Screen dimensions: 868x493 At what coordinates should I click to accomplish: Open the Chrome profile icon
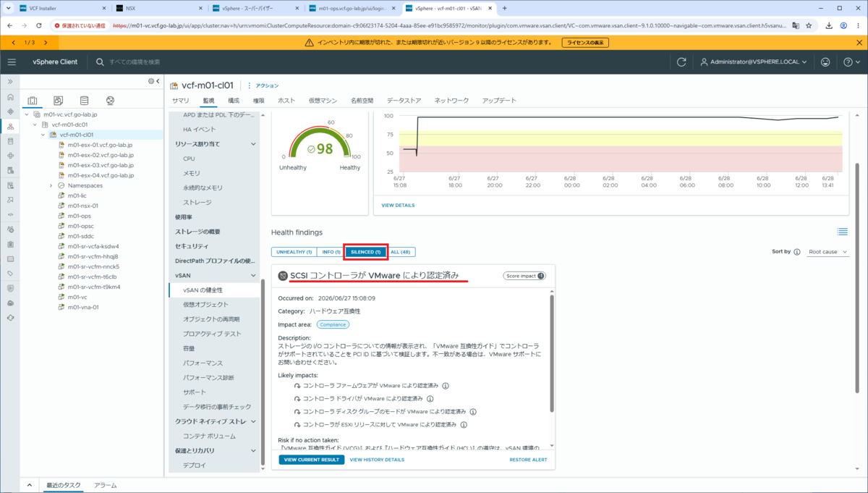pyautogui.click(x=843, y=25)
